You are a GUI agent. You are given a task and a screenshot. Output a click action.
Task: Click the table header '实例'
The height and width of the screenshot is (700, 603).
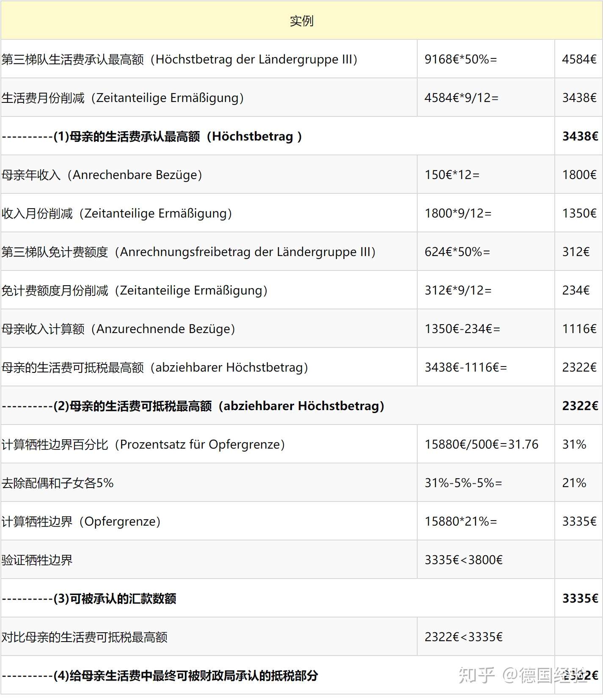301,21
